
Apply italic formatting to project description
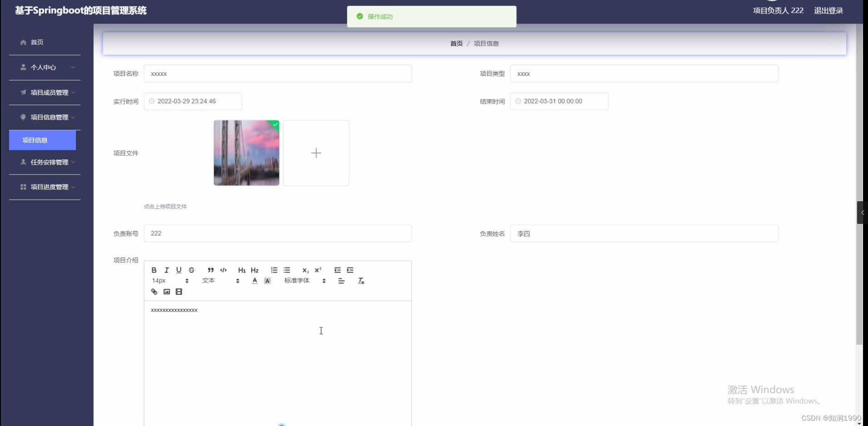tap(166, 270)
